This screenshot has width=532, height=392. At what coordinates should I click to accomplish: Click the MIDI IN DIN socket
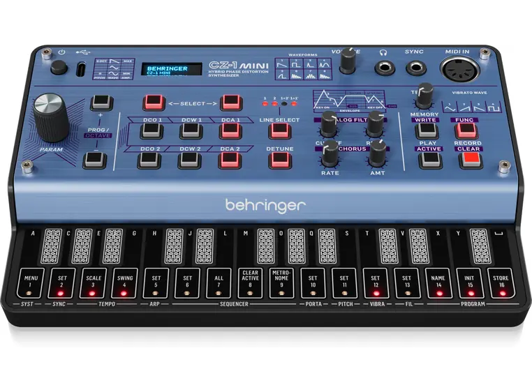click(460, 70)
